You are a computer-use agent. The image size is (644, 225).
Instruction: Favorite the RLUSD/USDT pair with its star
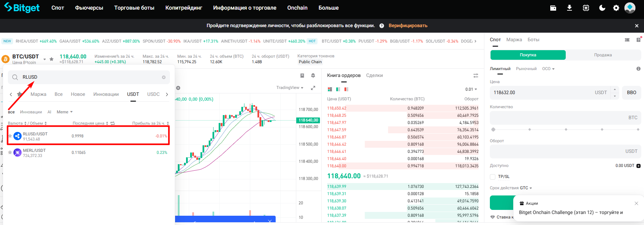(10, 136)
